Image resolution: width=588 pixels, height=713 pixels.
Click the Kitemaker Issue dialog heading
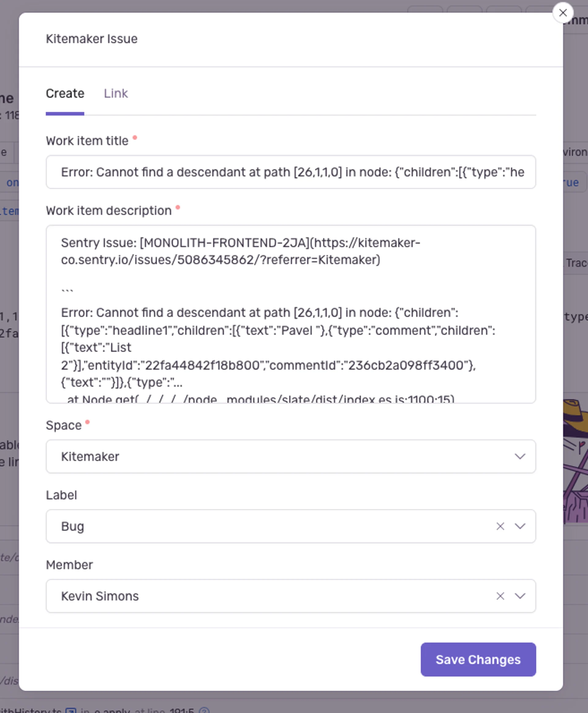point(92,39)
